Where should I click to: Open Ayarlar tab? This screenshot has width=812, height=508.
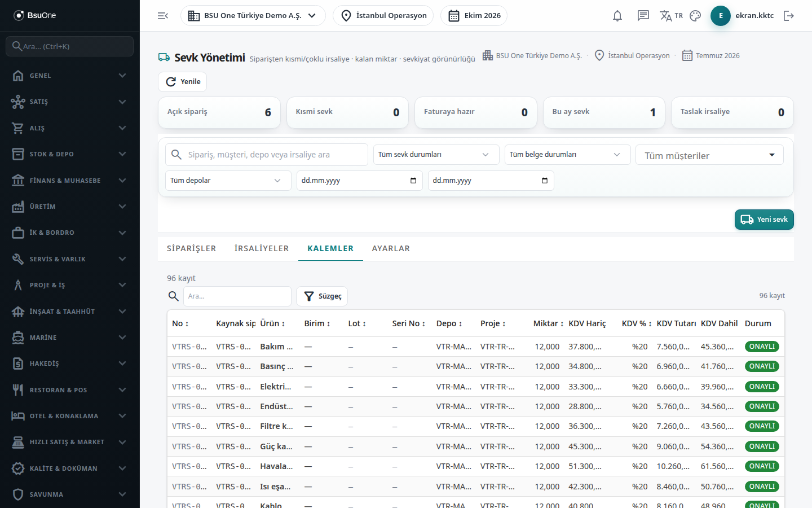pyautogui.click(x=391, y=248)
